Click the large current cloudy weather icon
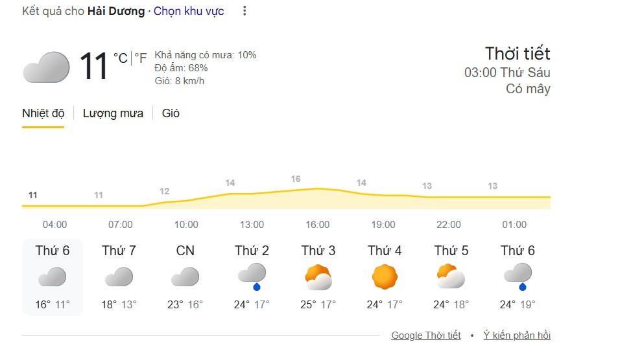The width and height of the screenshot is (631, 364). (46, 67)
